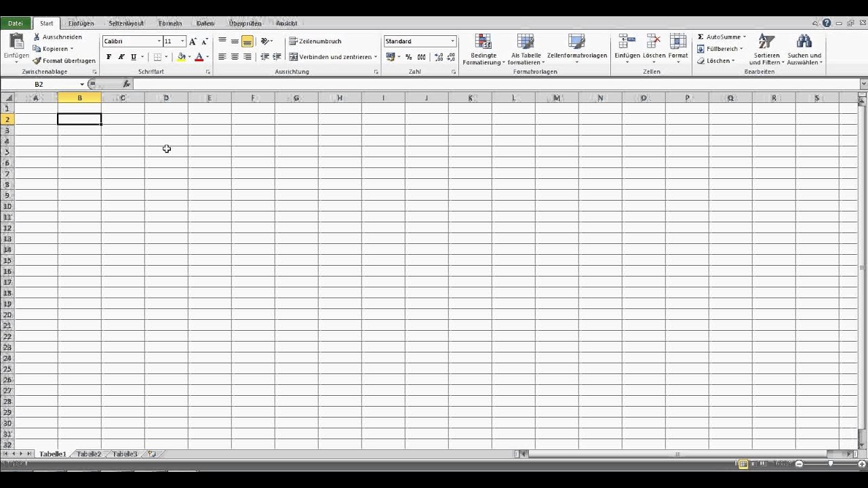This screenshot has width=868, height=488.
Task: Open Löschen eraser clear menu
Action: pyautogui.click(x=716, y=60)
